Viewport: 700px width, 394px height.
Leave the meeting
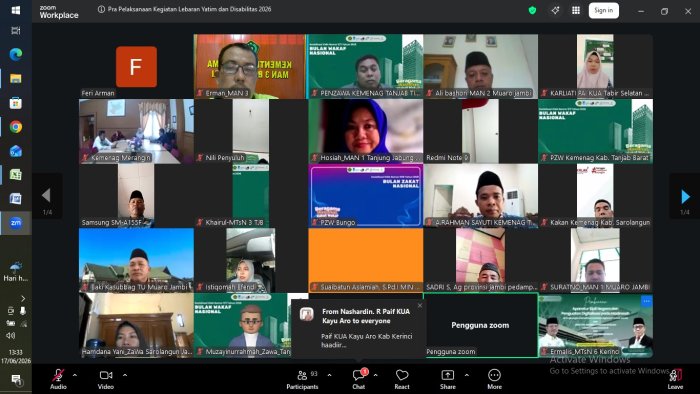tap(675, 379)
